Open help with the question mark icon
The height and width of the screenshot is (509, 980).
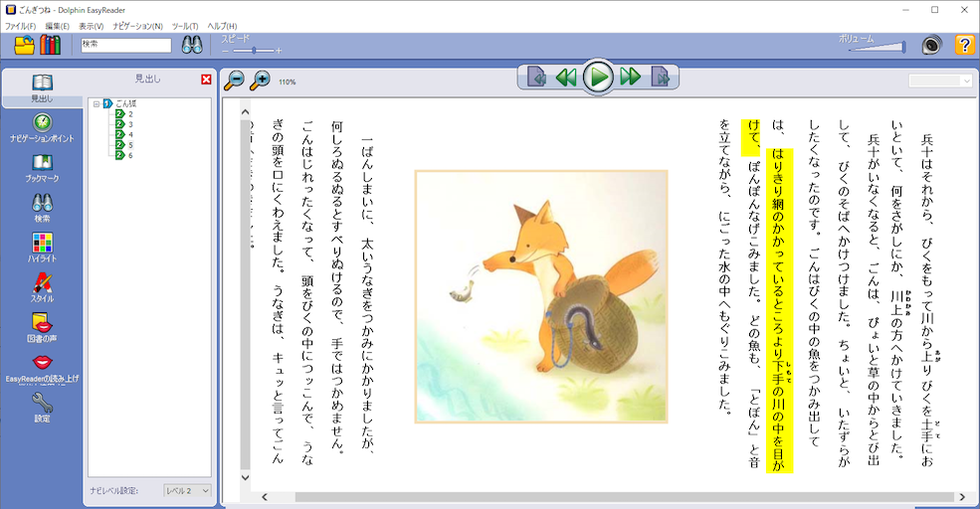(x=964, y=45)
